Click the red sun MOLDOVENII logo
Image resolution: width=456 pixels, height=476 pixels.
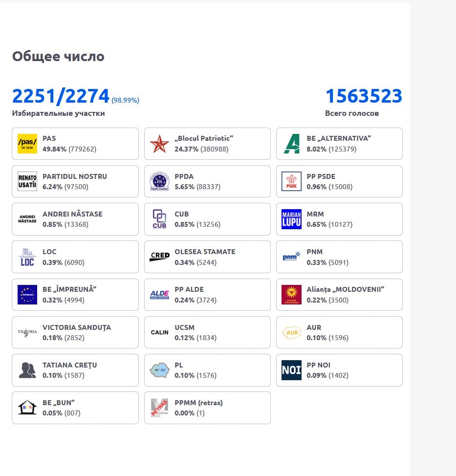pyautogui.click(x=291, y=295)
